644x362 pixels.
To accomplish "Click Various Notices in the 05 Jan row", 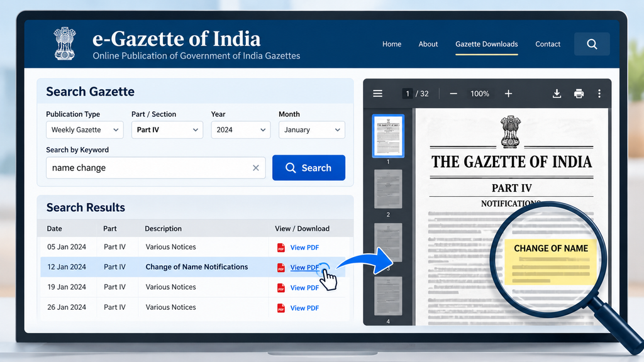I will click(x=171, y=247).
